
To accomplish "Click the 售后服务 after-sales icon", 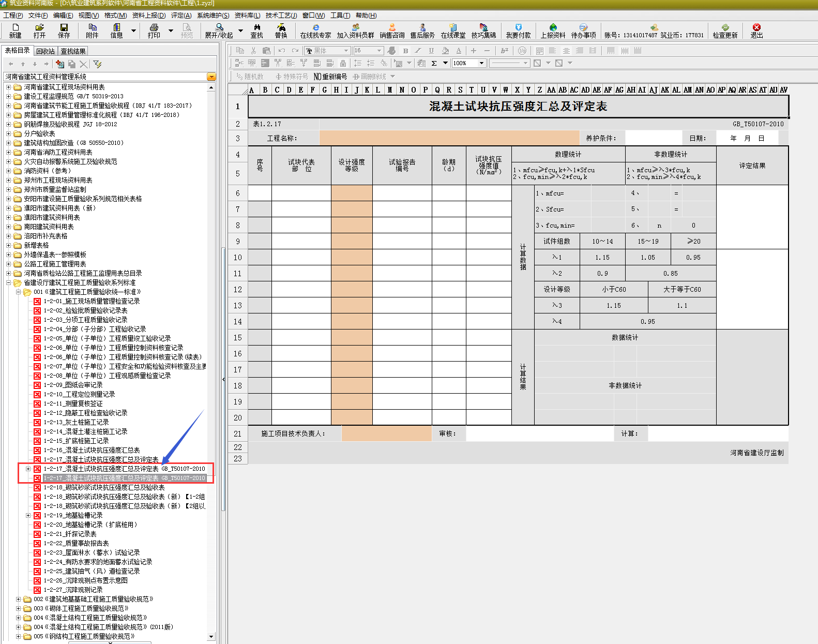I will pos(422,31).
